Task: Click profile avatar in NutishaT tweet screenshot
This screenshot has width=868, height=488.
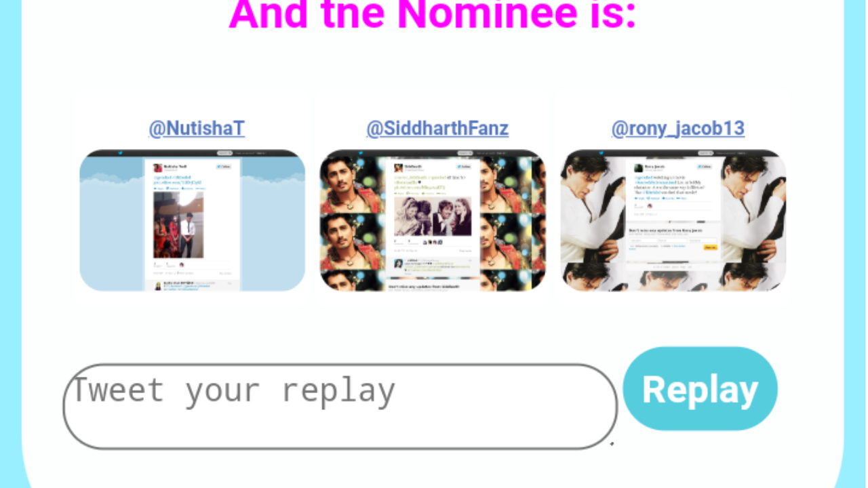Action: tap(157, 168)
